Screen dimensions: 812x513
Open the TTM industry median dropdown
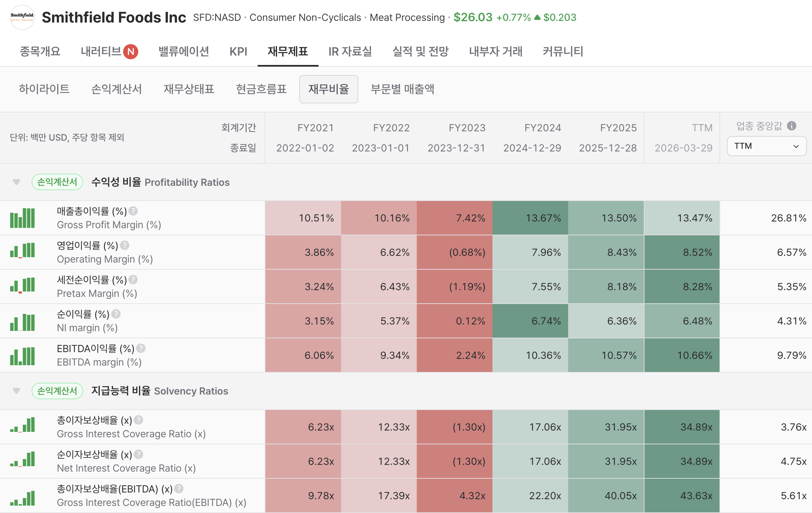pyautogui.click(x=767, y=146)
